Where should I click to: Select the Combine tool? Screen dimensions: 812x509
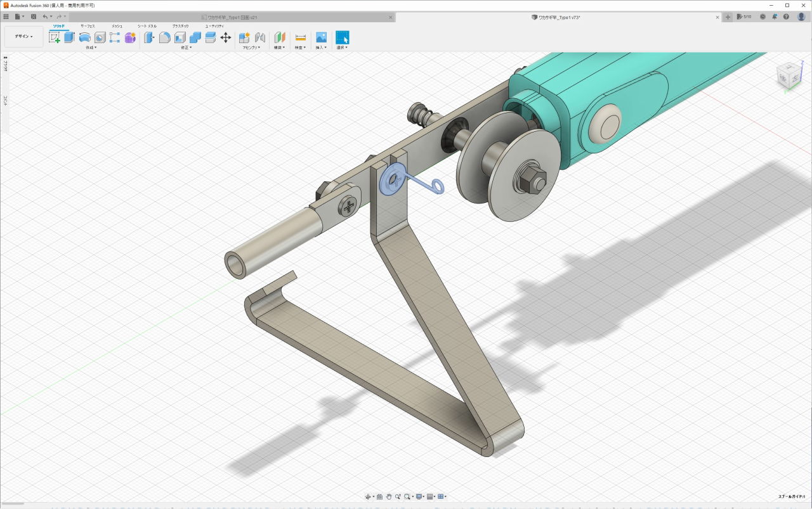point(195,37)
